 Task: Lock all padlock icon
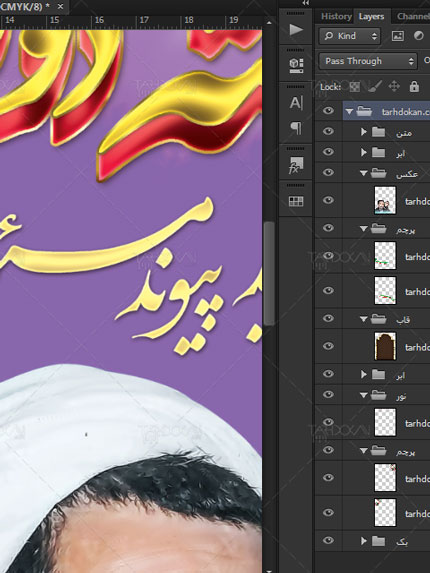pyautogui.click(x=414, y=87)
